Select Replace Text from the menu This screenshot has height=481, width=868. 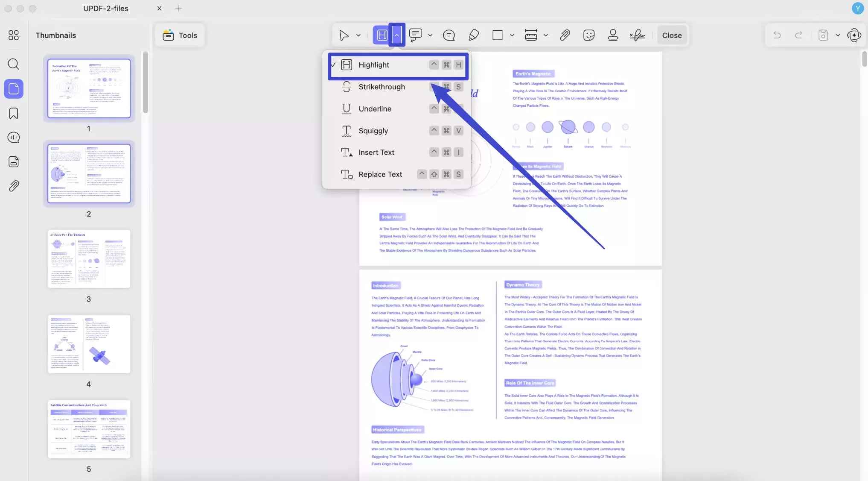[x=380, y=174]
